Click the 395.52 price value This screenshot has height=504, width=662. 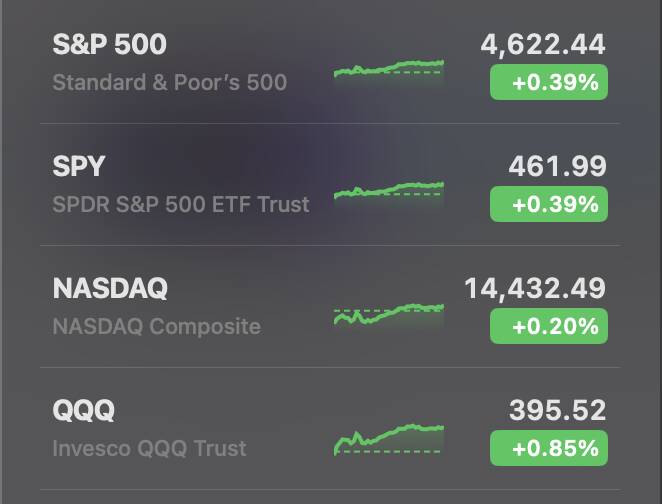click(557, 410)
